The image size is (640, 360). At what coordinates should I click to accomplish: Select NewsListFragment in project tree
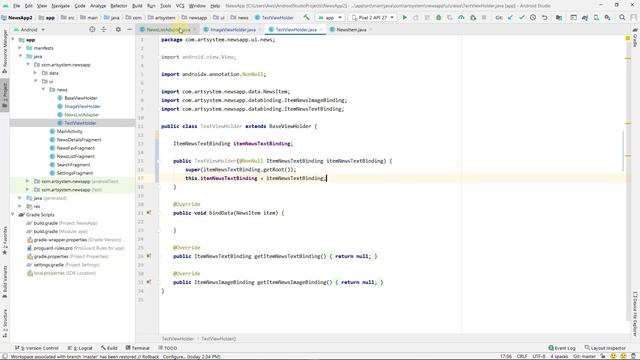point(76,156)
